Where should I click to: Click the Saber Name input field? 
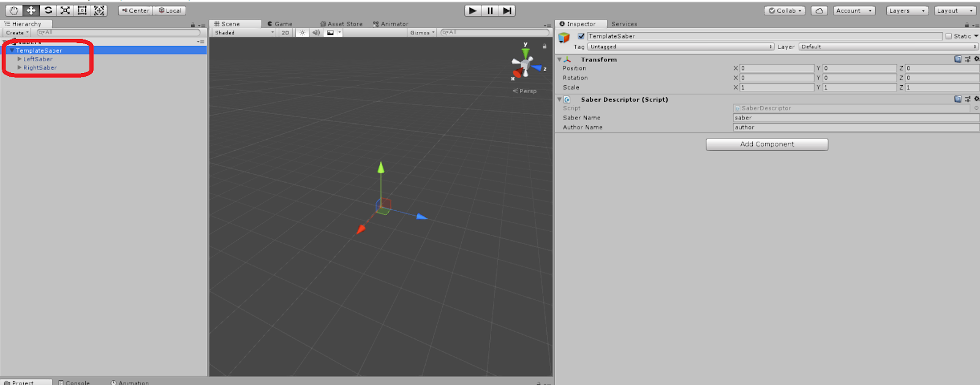pos(856,118)
